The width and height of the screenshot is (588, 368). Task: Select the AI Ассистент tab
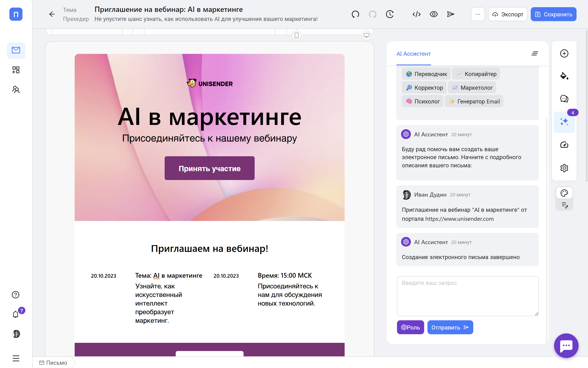[414, 54]
